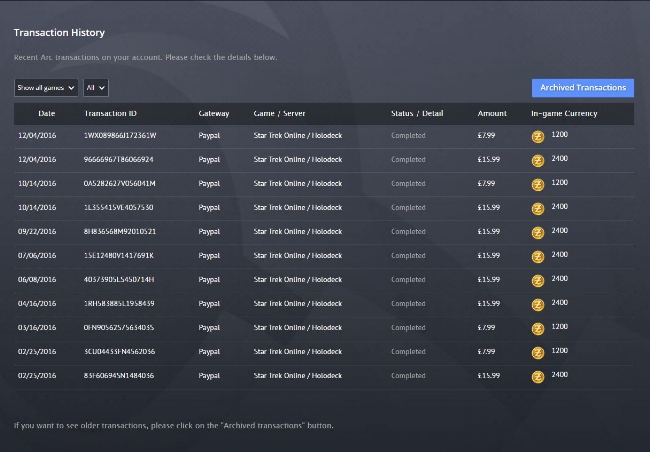This screenshot has height=452, width=650.
Task: Click the Zen coin icon in the 06/08/2016 row
Action: click(538, 281)
